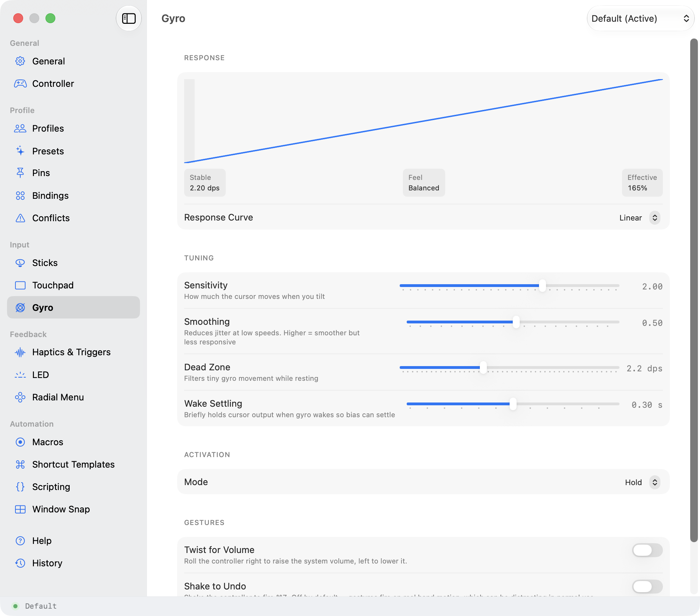The height and width of the screenshot is (616, 700).
Task: Select the Sticks joystick icon
Action: (20, 263)
